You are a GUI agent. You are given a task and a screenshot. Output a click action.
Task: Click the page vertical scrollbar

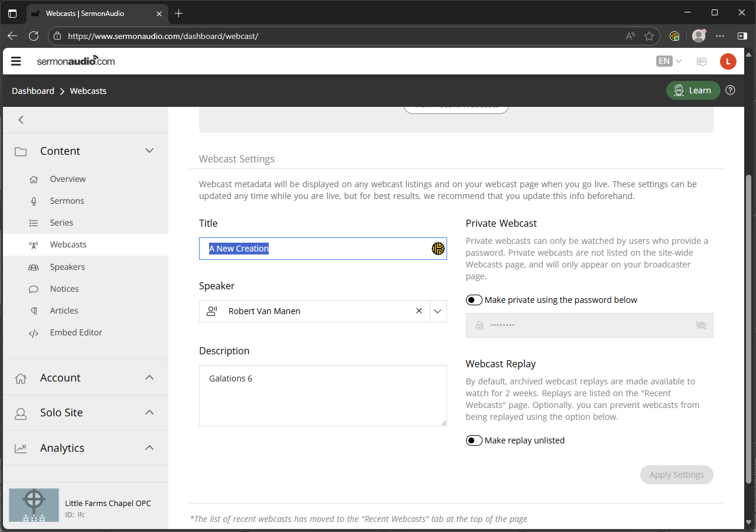tap(750, 328)
